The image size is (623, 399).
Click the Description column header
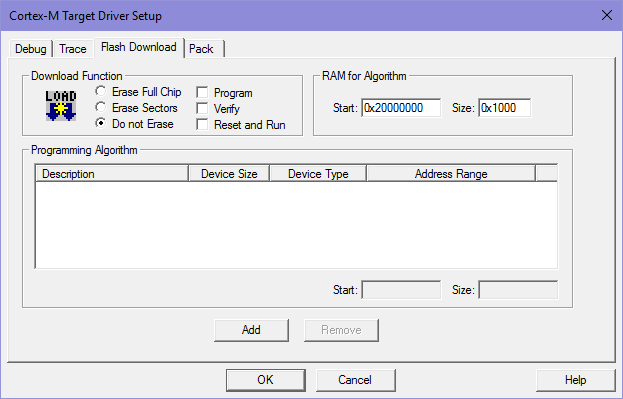pos(112,174)
